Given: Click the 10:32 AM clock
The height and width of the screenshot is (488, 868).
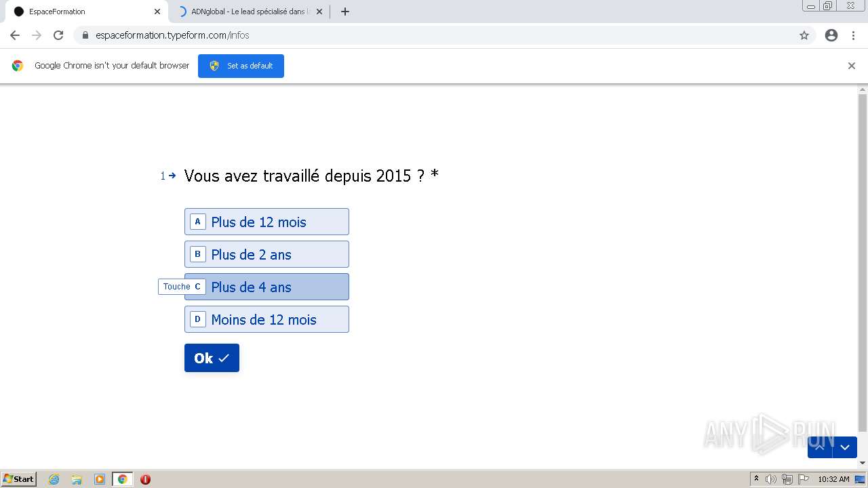Looking at the screenshot, I should coord(833,479).
